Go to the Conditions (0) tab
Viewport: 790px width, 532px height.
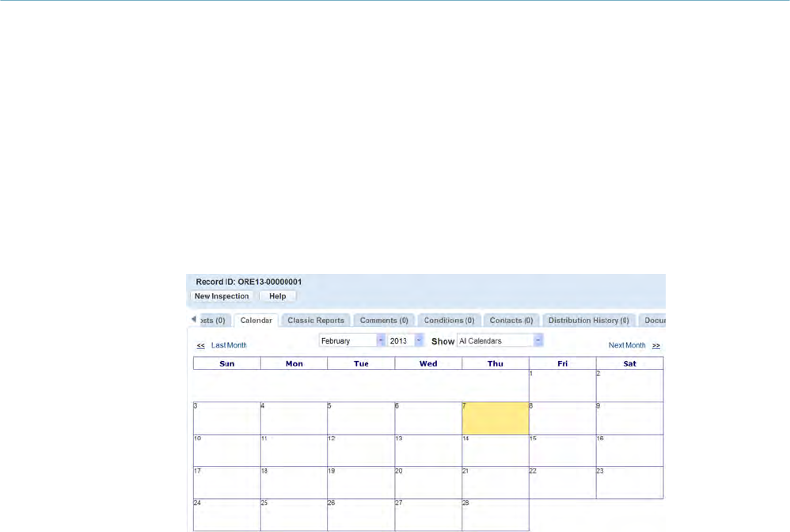coord(449,321)
